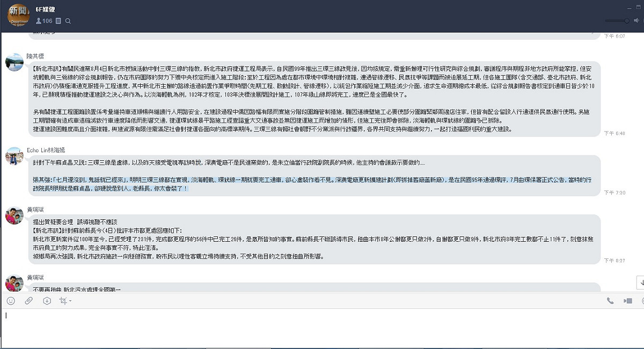Open the group notes icon
The height and width of the screenshot is (349, 644).
pos(58,21)
